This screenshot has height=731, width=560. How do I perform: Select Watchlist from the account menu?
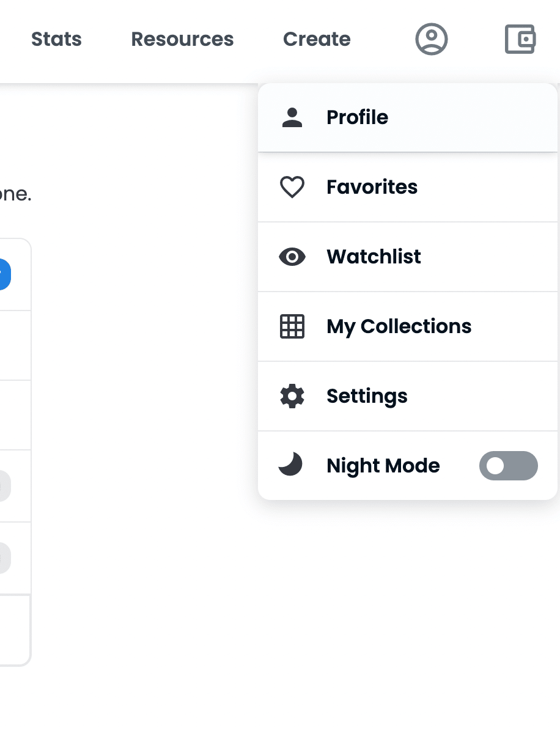374,256
